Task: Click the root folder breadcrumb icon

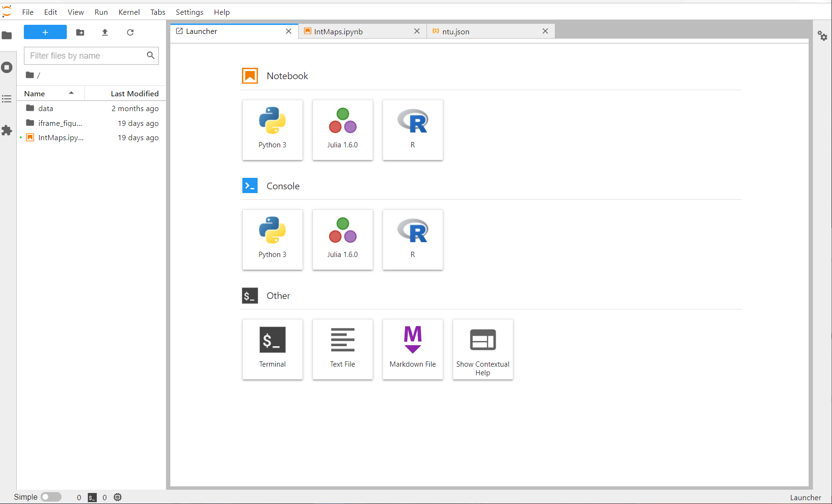Action: (30, 75)
